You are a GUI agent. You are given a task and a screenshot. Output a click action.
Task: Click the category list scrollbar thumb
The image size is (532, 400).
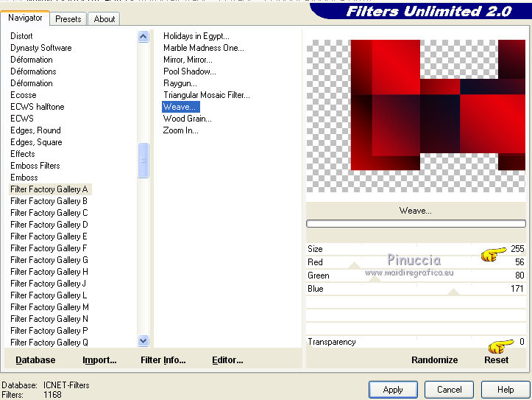[x=143, y=160]
